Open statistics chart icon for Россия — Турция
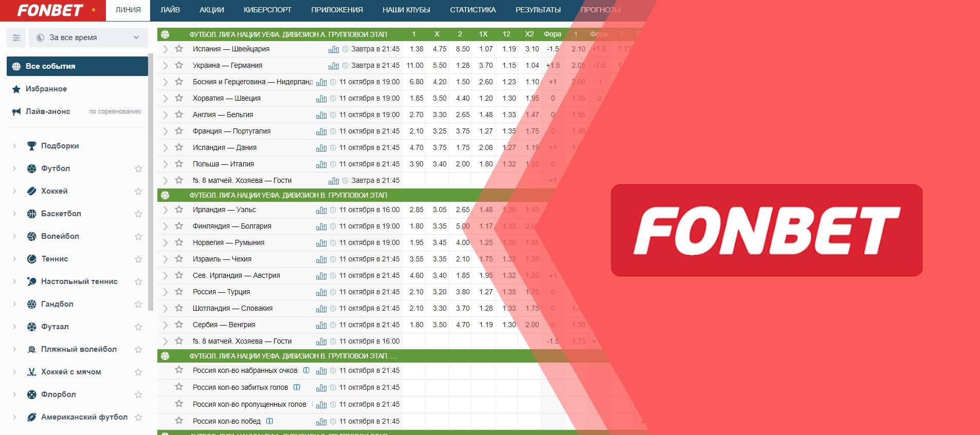The height and width of the screenshot is (435, 980). [321, 292]
